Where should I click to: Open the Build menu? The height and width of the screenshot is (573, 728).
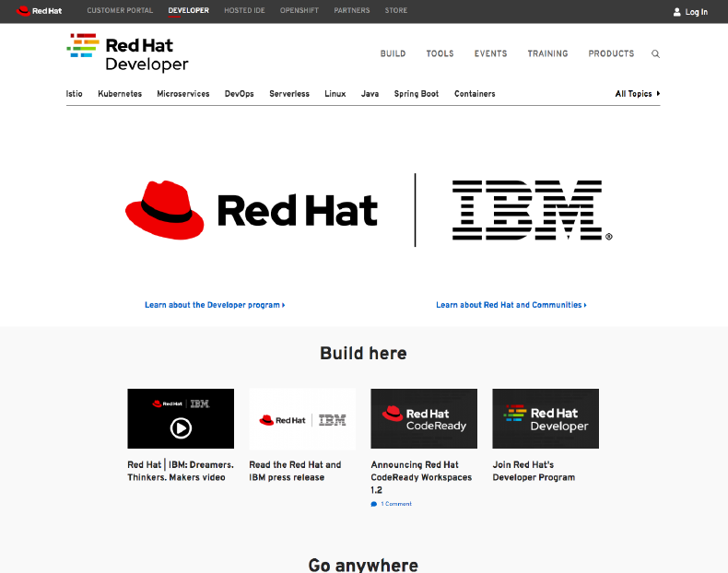coord(393,53)
